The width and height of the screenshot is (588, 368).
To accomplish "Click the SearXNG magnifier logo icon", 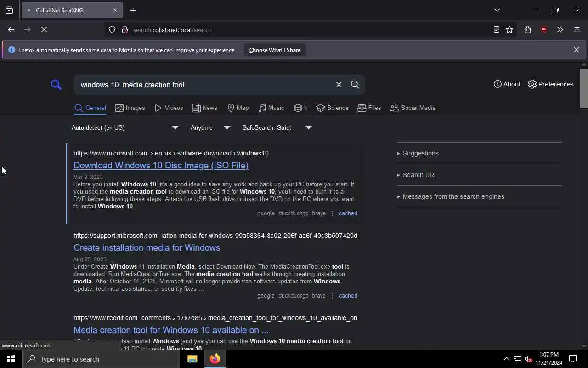I will pos(56,85).
